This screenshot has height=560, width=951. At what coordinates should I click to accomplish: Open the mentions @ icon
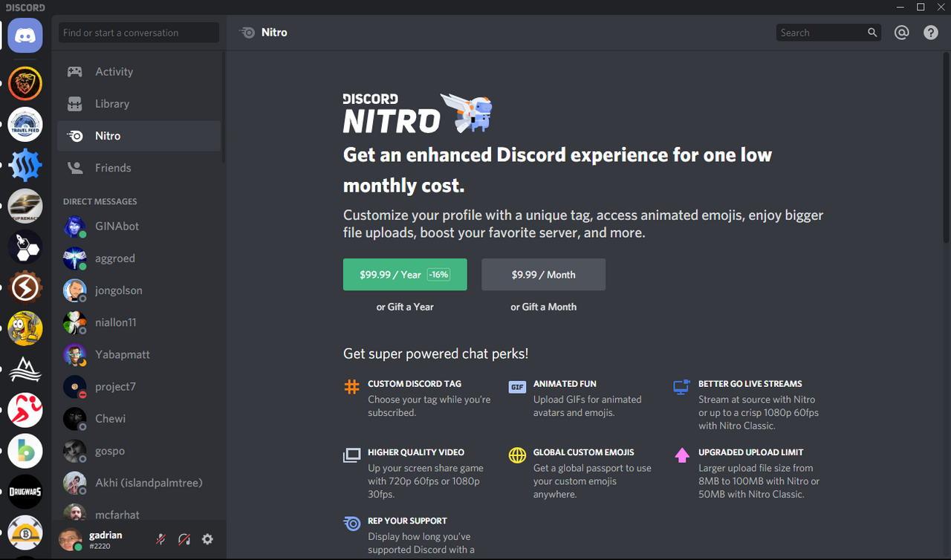click(x=902, y=33)
